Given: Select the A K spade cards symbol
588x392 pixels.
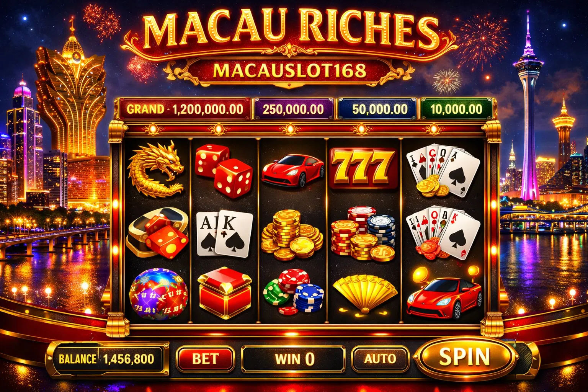Looking at the screenshot, I should pos(225,234).
